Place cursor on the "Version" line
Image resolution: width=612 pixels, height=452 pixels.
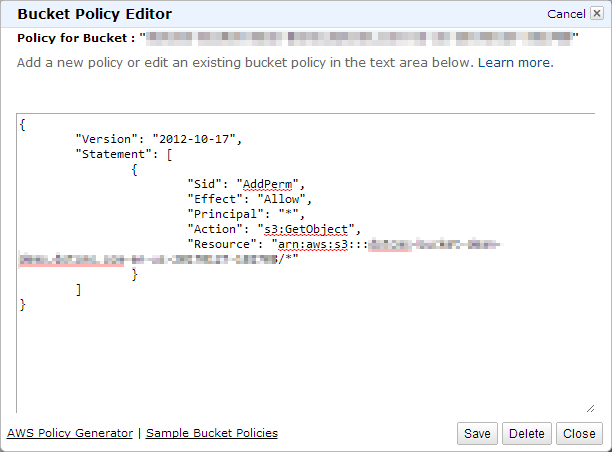point(159,139)
